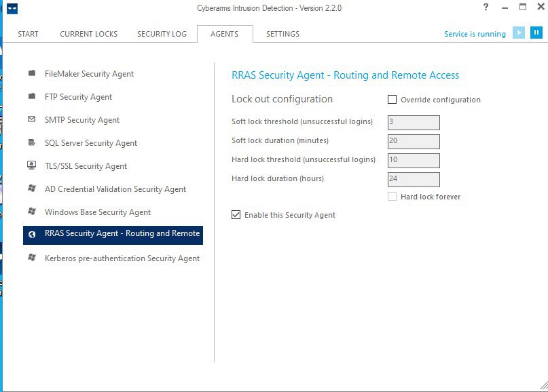Select TLS/SSL Security Agent entry
Viewport: 548px width, 392px height.
coord(86,165)
